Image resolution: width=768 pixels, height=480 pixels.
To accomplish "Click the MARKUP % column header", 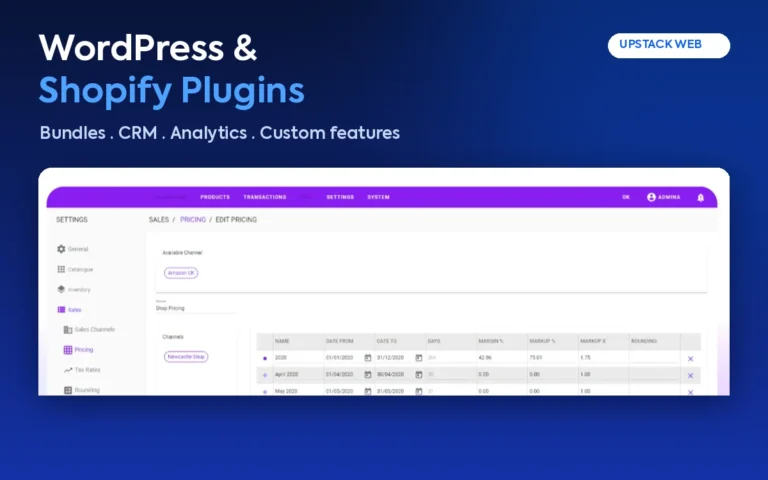I will point(542,341).
